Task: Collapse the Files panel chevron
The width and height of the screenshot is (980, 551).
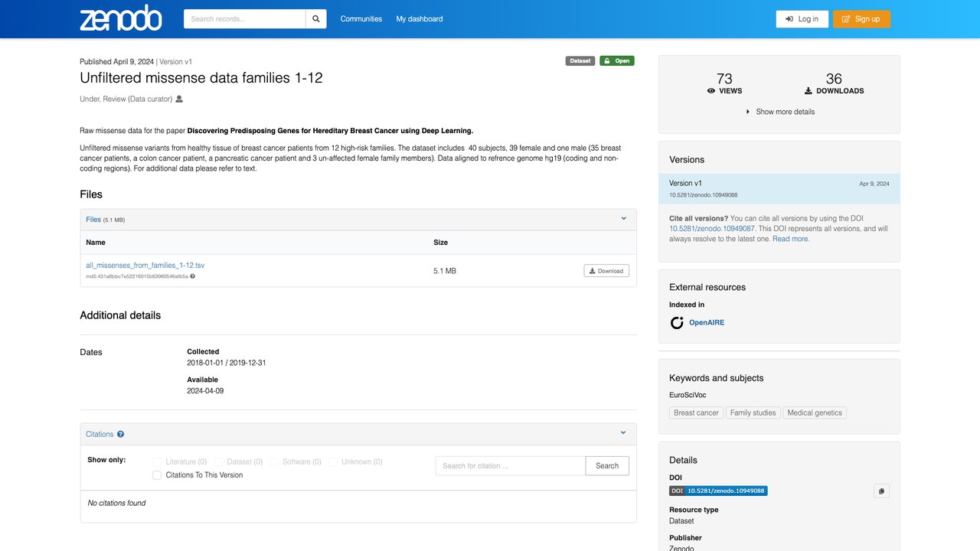Action: click(x=623, y=219)
